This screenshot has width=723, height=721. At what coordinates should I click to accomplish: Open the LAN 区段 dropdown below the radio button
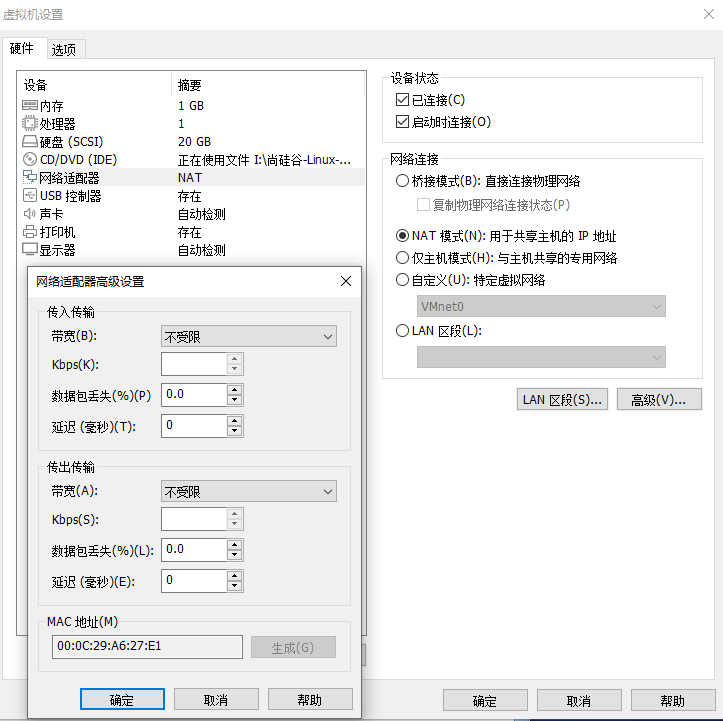tap(541, 357)
